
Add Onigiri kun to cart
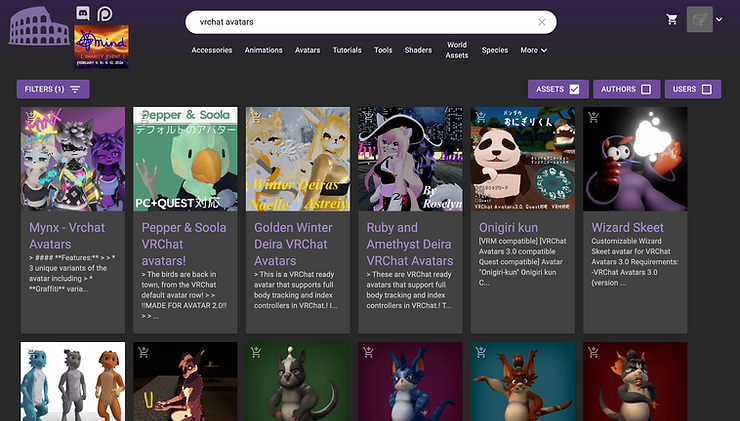pyautogui.click(x=480, y=116)
